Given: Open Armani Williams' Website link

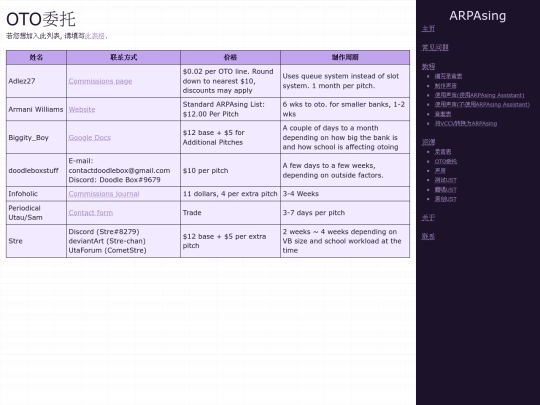Looking at the screenshot, I should pyautogui.click(x=82, y=110).
